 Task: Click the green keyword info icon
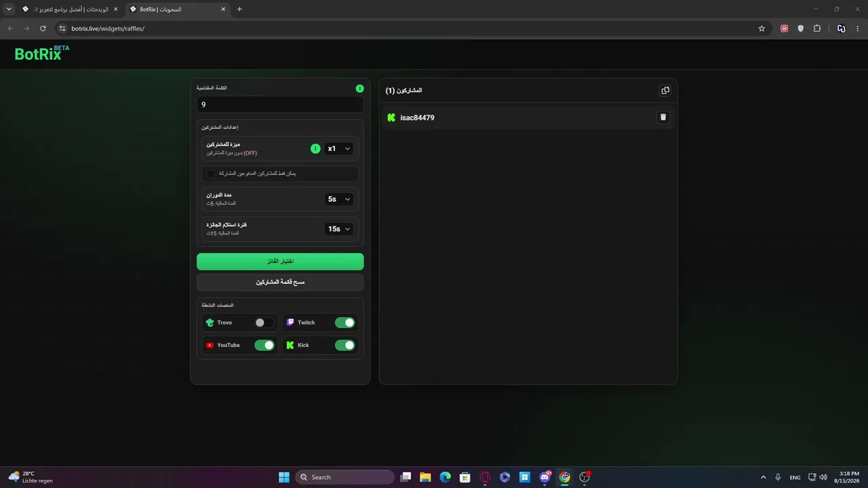(359, 88)
